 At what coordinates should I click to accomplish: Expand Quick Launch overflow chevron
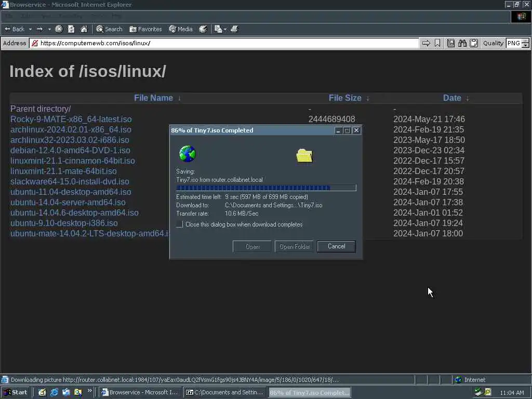point(89,391)
